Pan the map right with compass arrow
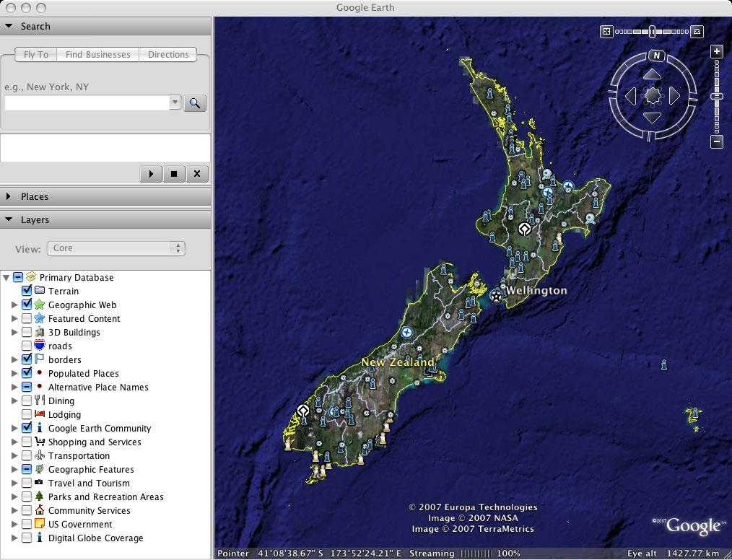Screen dimensions: 732x560 (x=674, y=96)
